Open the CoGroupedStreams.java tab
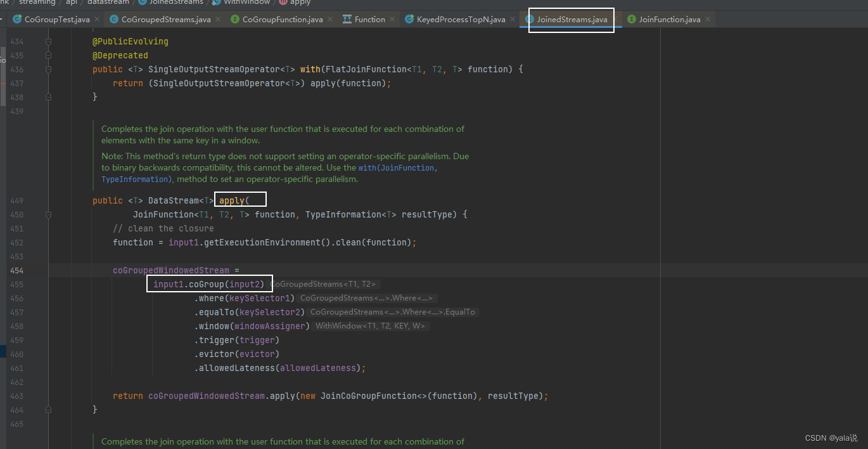Viewport: 868px width, 449px height. [x=166, y=20]
